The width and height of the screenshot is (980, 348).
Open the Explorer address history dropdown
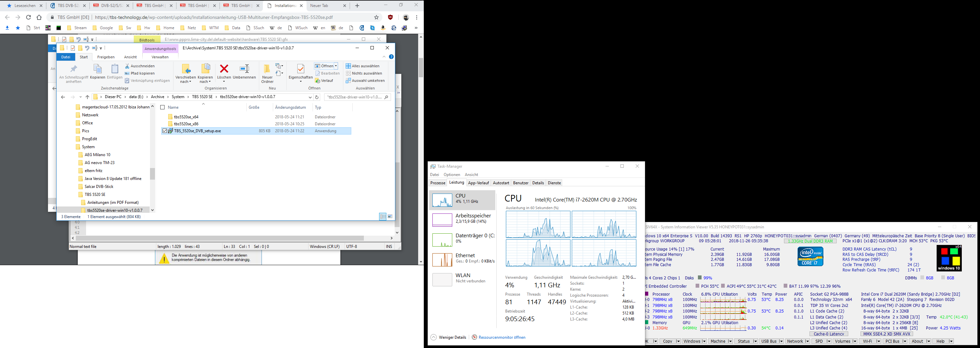click(310, 97)
